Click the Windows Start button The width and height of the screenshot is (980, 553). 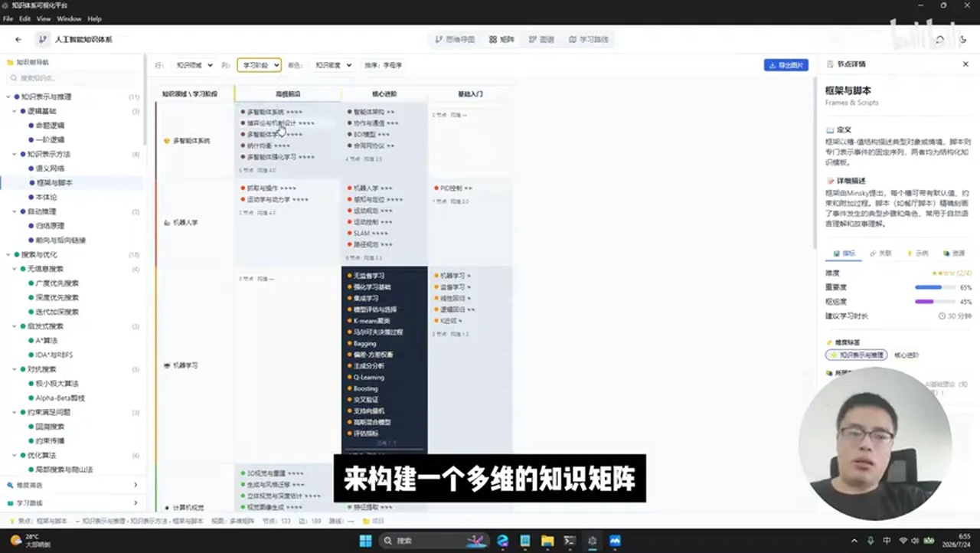(x=365, y=541)
